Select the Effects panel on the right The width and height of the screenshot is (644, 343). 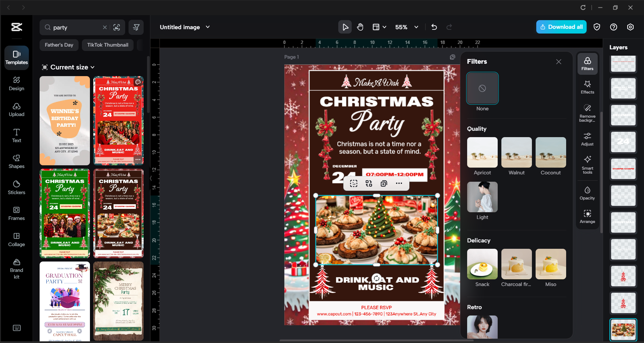(587, 87)
